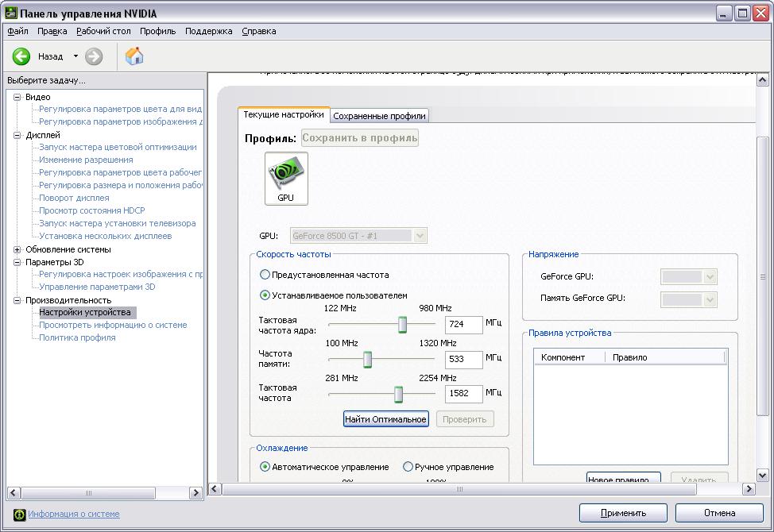This screenshot has height=532, width=774.
Task: Select the Предустановленная частота radio button
Action: coord(265,275)
